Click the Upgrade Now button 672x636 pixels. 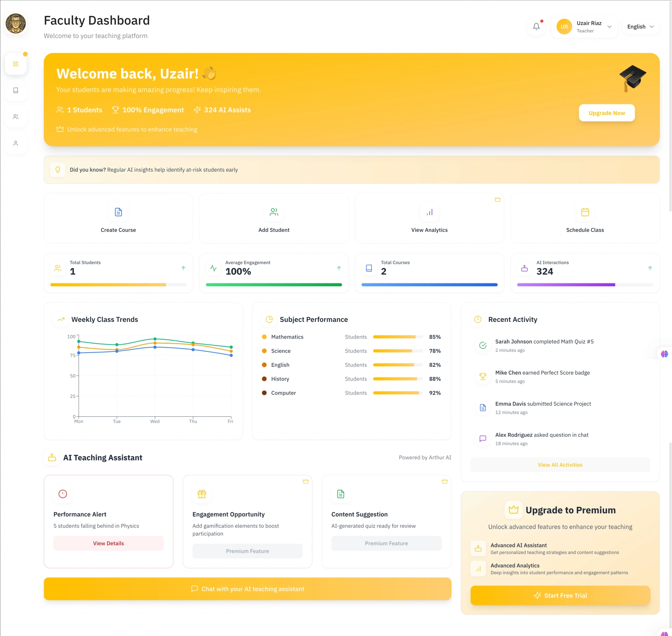point(607,113)
